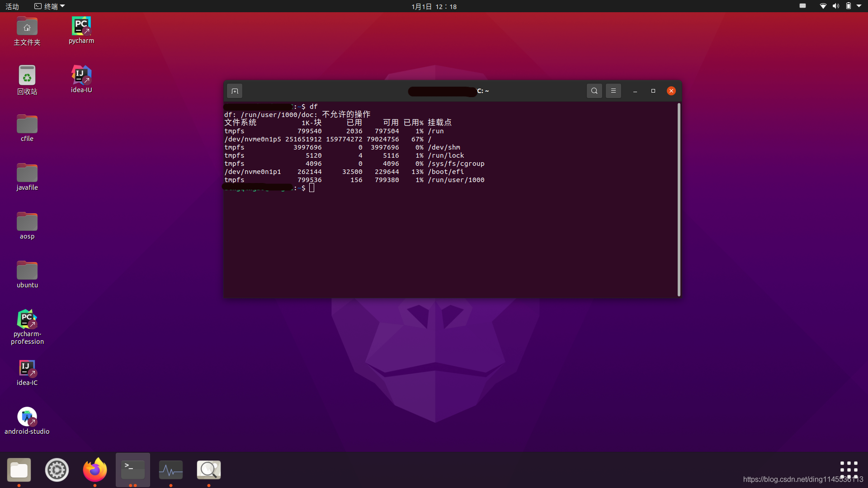The height and width of the screenshot is (488, 868).
Task: Open the terminal hamburger menu
Action: (613, 90)
